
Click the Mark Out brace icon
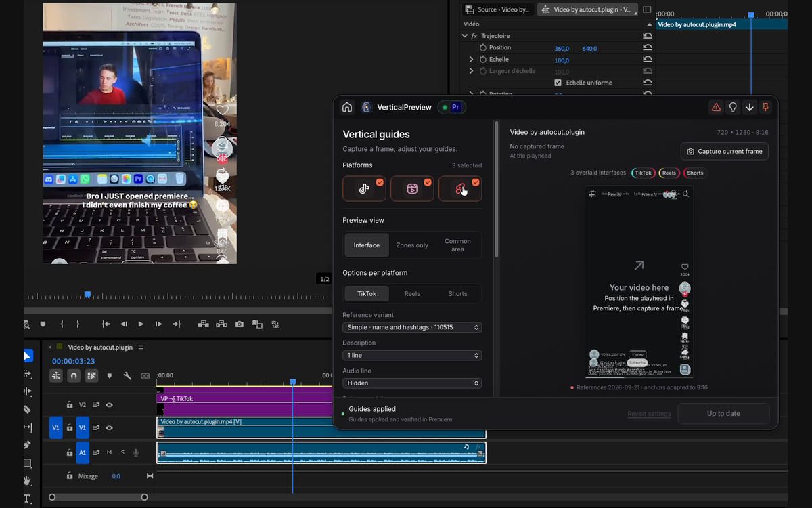click(x=78, y=324)
